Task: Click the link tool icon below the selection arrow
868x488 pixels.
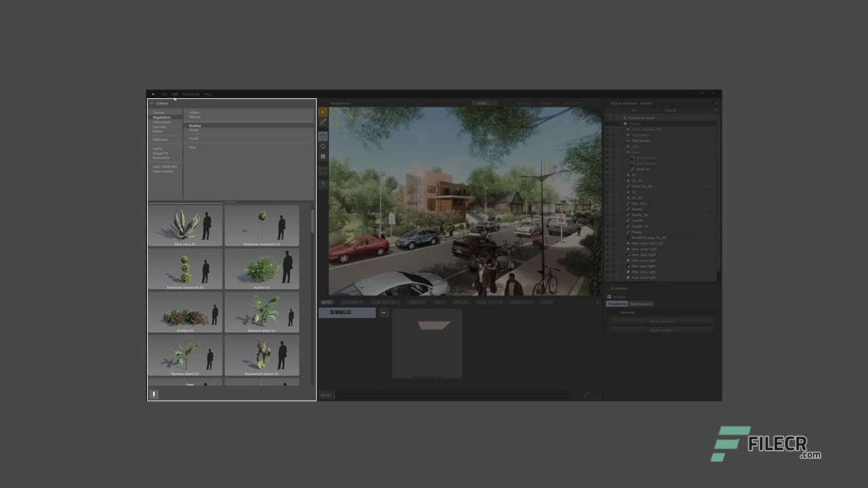Action: coord(322,122)
